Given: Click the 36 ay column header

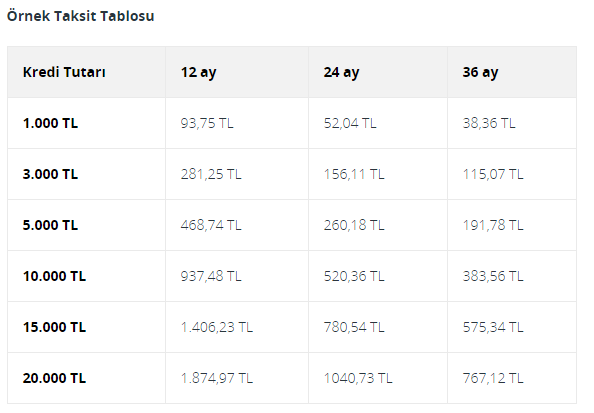Looking at the screenshot, I should [480, 72].
